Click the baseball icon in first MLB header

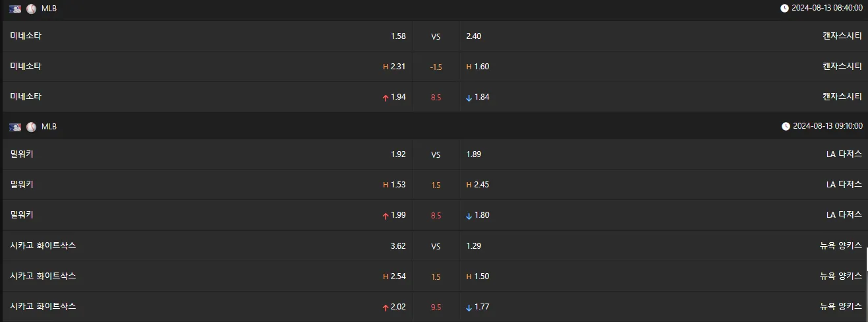(x=31, y=9)
